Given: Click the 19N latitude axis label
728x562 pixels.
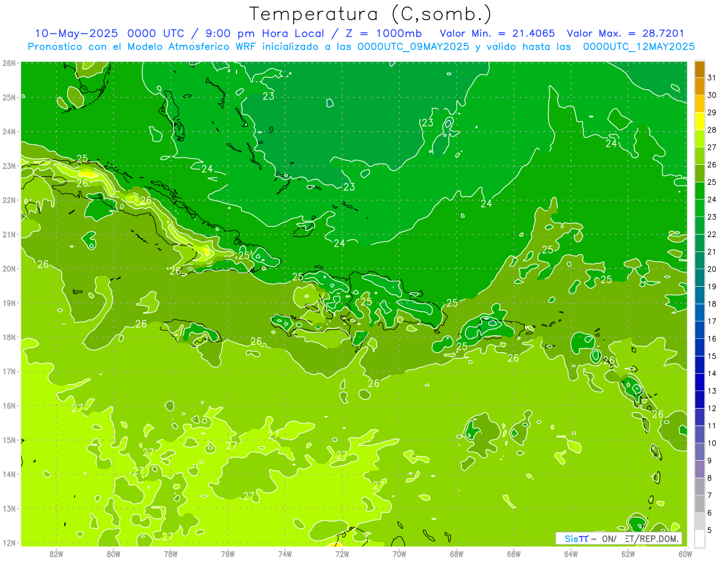Looking at the screenshot, I should [x=9, y=303].
